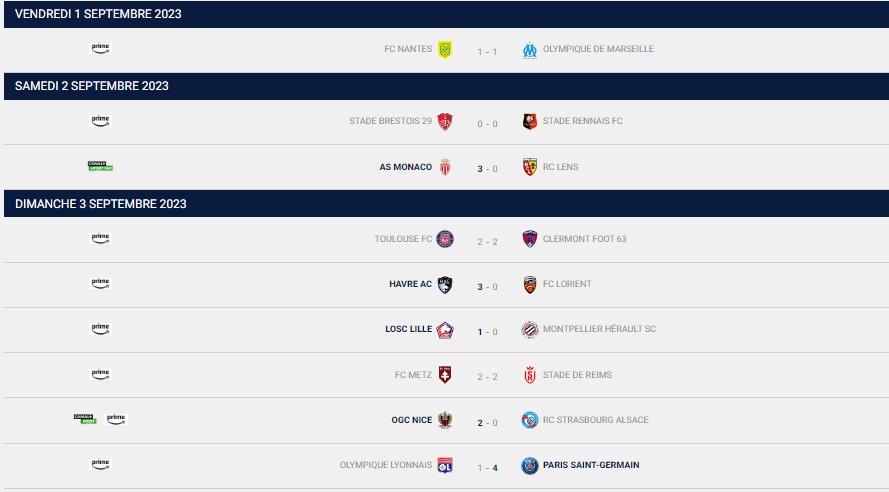Open the Toulouse FC team link
The width and height of the screenshot is (889, 492).
(x=403, y=239)
